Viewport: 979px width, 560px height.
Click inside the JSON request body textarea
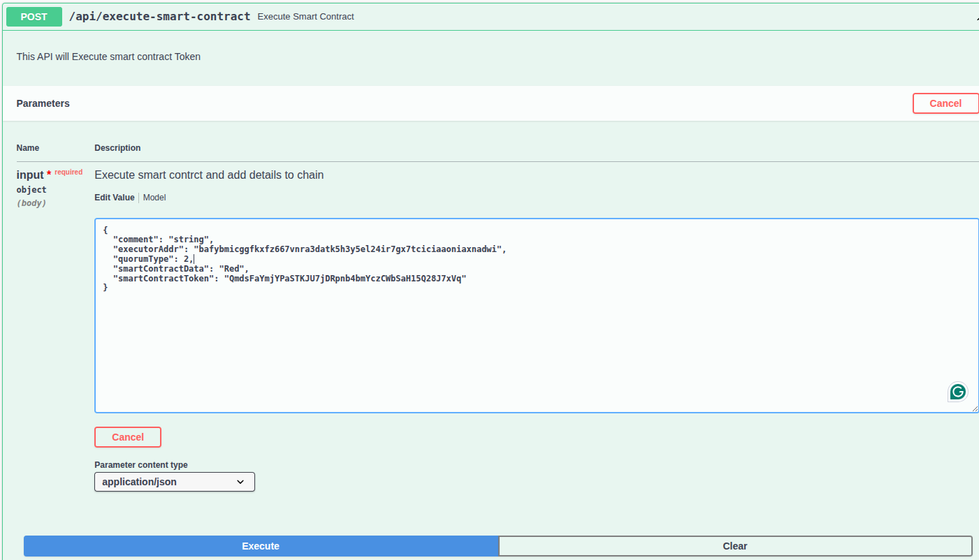[x=536, y=316]
